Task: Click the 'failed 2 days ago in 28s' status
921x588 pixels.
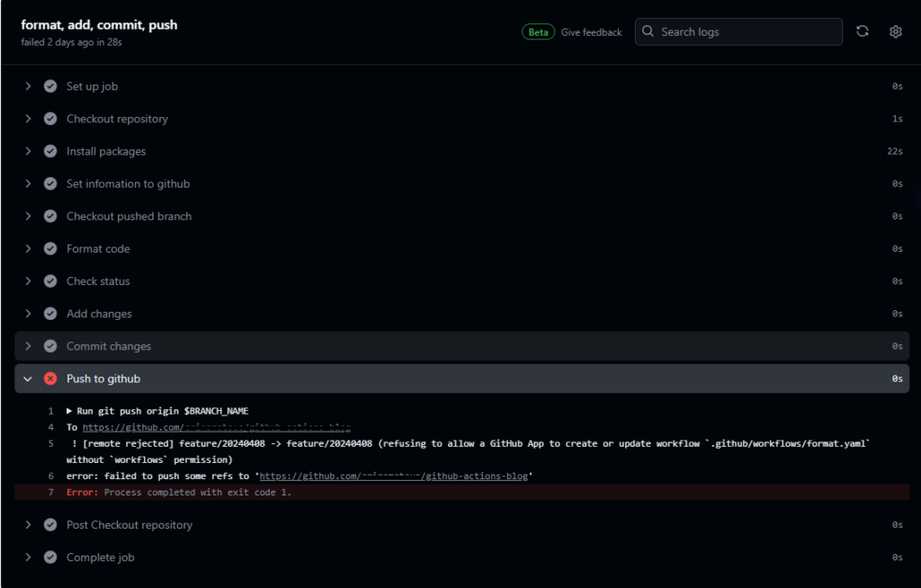Action: [x=72, y=42]
